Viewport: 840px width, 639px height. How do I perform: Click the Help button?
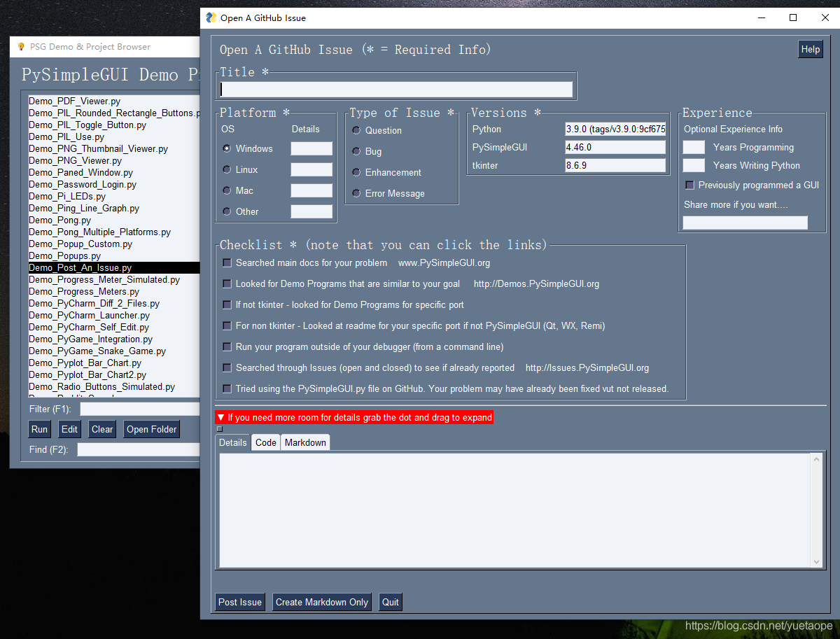(811, 49)
